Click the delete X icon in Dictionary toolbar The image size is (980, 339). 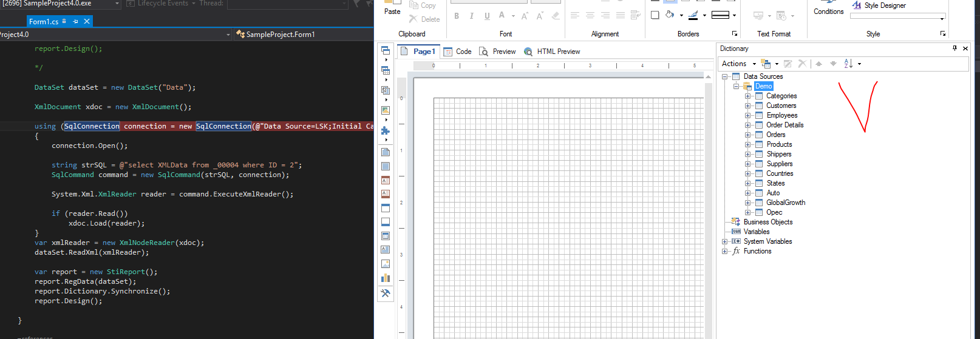coord(802,64)
